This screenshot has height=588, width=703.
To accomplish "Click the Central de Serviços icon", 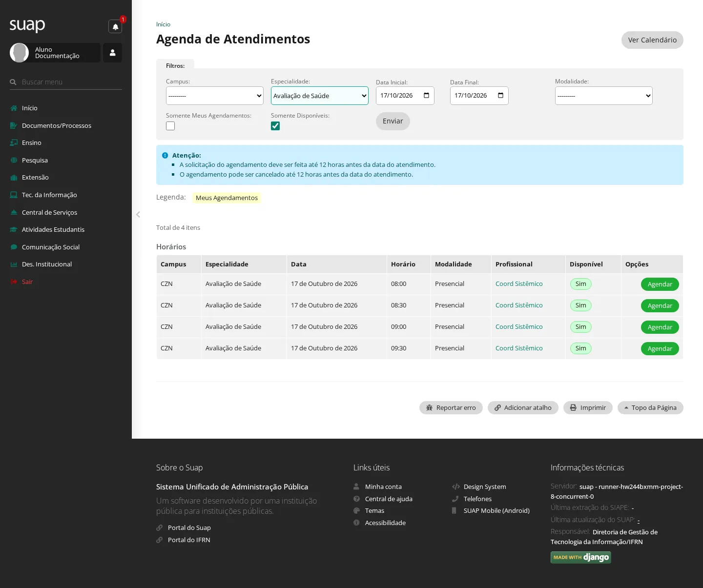I will (14, 212).
